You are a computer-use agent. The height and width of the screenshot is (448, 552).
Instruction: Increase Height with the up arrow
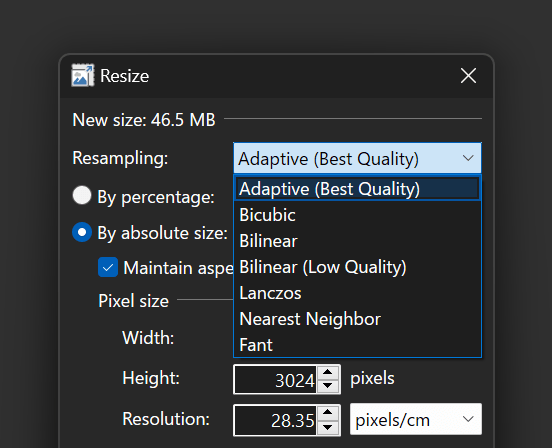pos(328,372)
